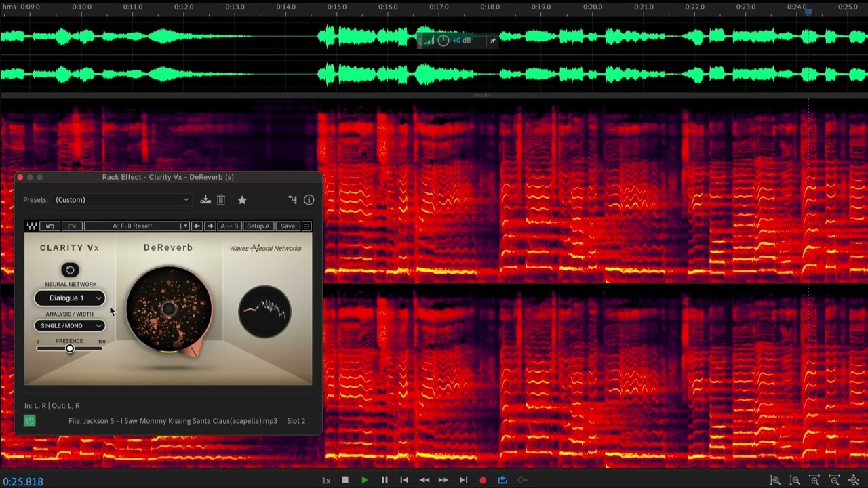Click the Presence slider handle
Image resolution: width=868 pixels, height=488 pixels.
[69, 348]
